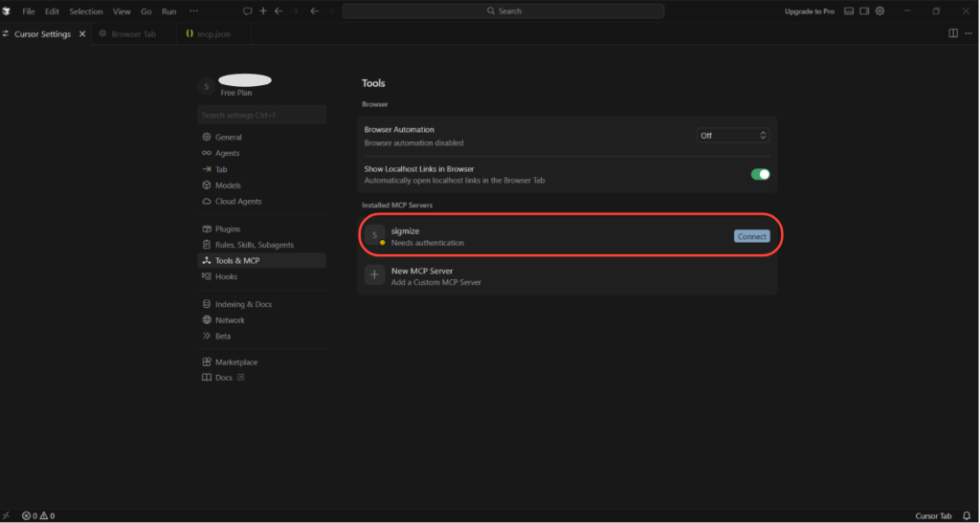This screenshot has width=980, height=523.
Task: Open Plugins section box icon
Action: 207,229
